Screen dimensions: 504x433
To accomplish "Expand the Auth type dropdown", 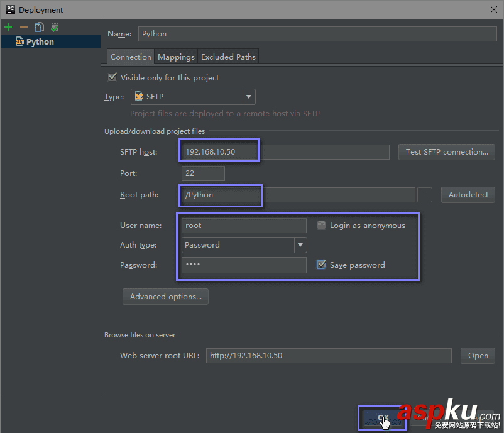I will point(300,245).
